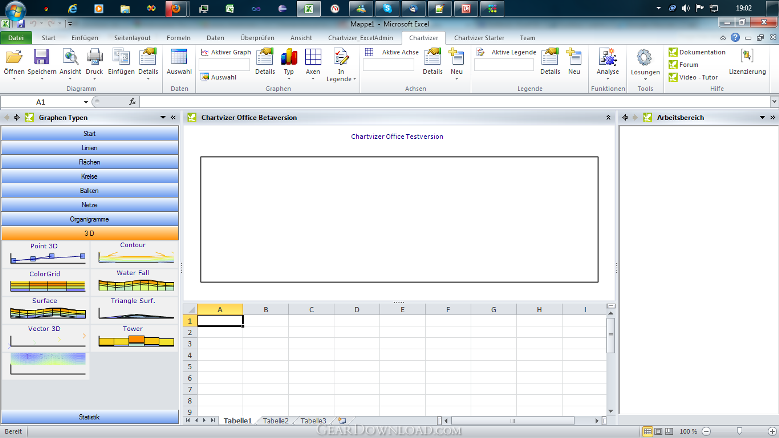
Task: Expand the Balken graph category
Action: pyautogui.click(x=89, y=191)
